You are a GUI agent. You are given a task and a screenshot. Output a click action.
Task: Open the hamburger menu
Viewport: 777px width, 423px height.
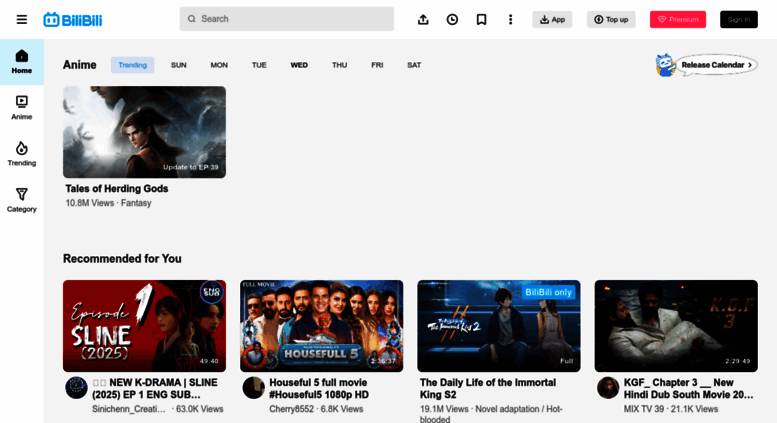pyautogui.click(x=22, y=19)
